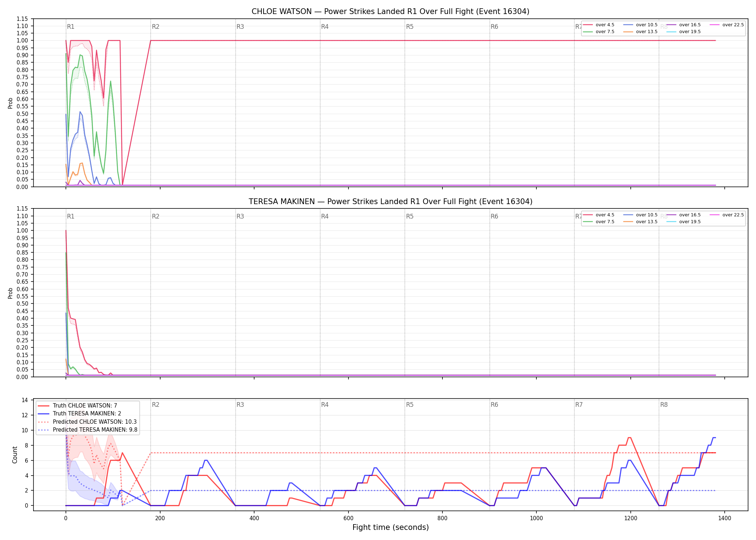The height and width of the screenshot is (540, 756).
Task: Click the R3 round marker in bottom count chart
Action: coord(240,405)
